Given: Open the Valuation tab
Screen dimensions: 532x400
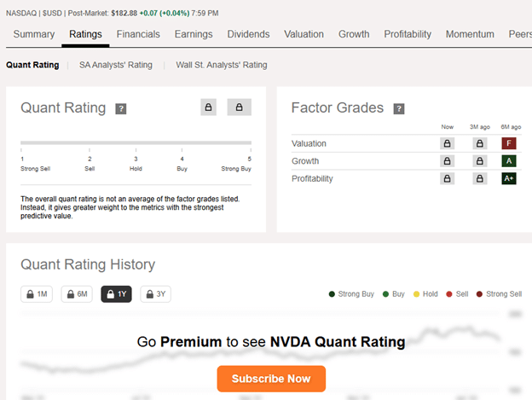Looking at the screenshot, I should coord(304,34).
